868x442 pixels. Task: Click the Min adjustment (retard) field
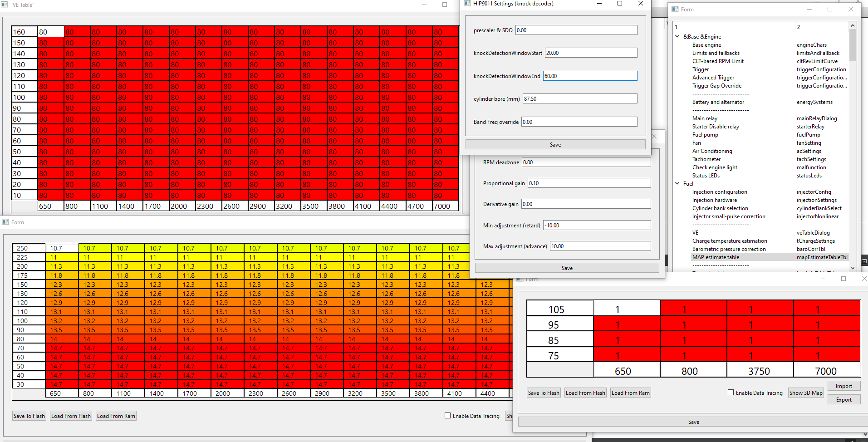(597, 226)
